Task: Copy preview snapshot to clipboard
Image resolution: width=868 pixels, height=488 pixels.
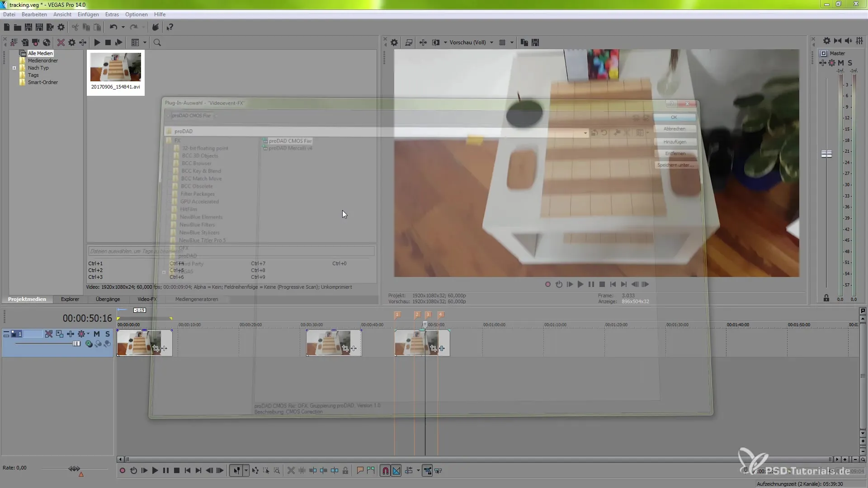Action: (524, 42)
